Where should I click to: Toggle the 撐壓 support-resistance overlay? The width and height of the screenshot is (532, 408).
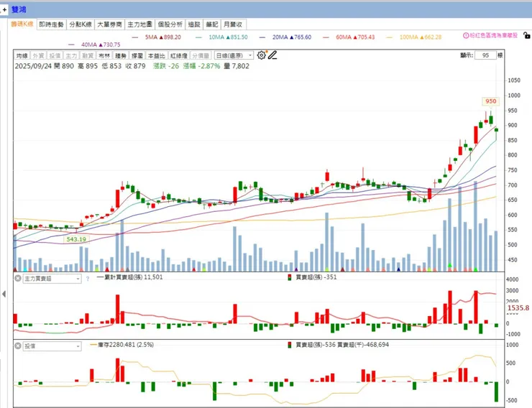[137, 55]
